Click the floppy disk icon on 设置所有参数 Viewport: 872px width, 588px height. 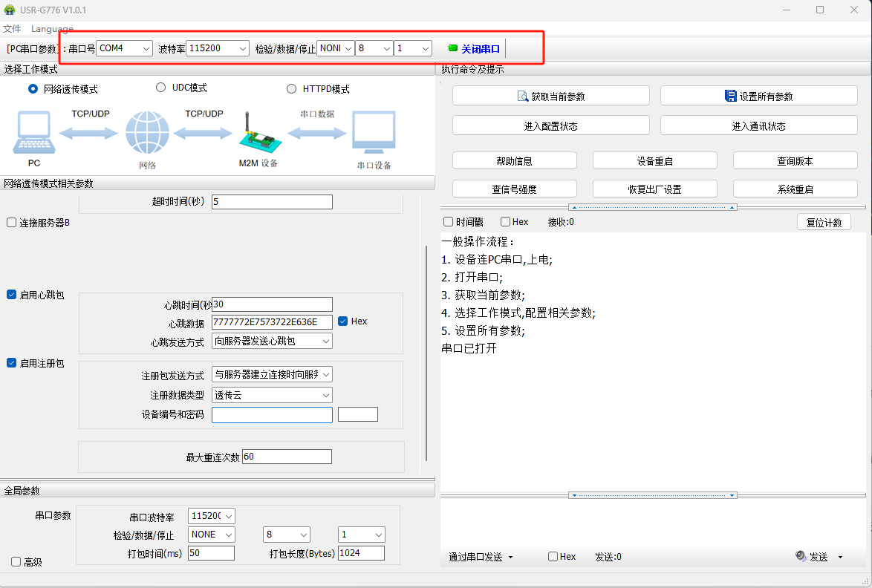(x=730, y=97)
